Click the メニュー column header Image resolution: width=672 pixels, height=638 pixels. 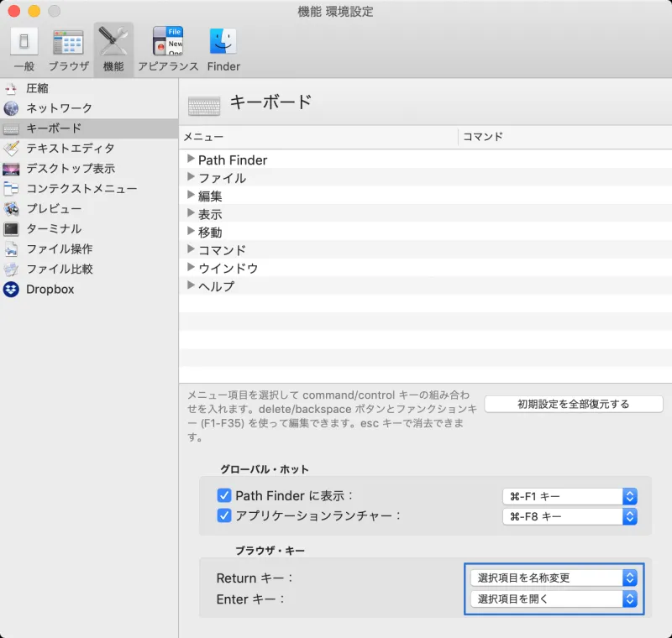(318, 137)
